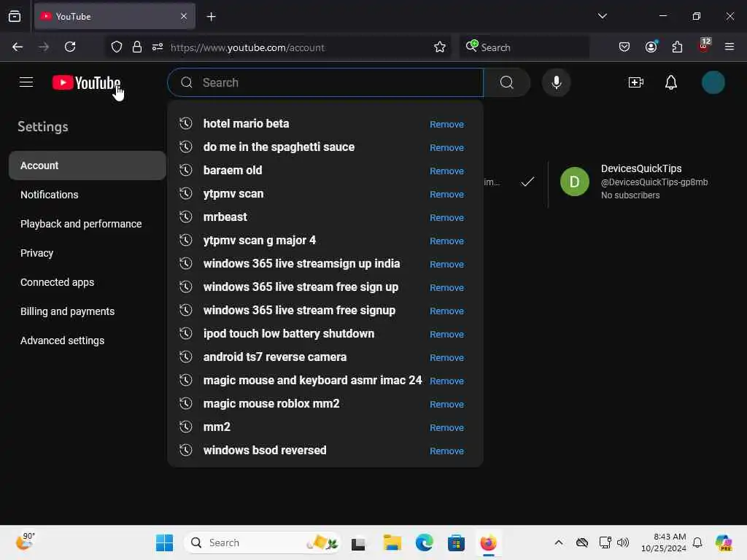
Task: Click the YouTube search magnifier button
Action: [x=507, y=82]
